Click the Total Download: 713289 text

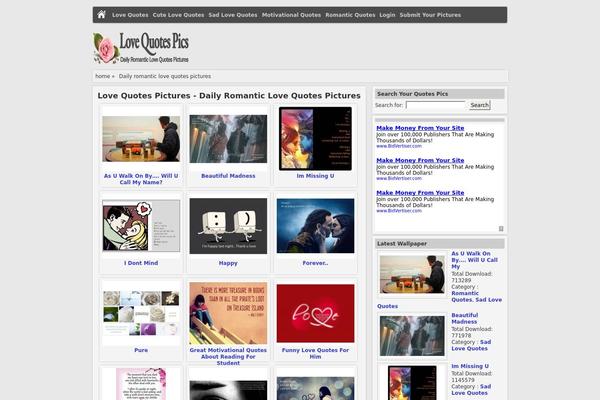pos(471,277)
